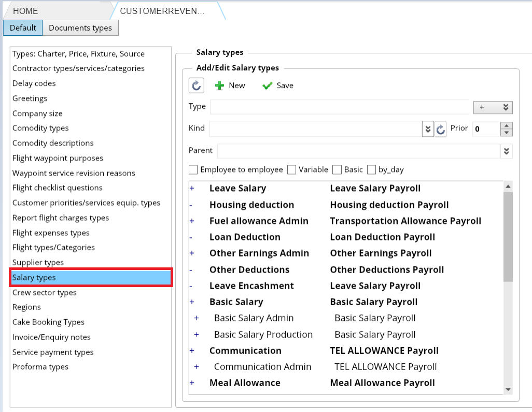Tick the Variable checkbox

click(x=291, y=169)
